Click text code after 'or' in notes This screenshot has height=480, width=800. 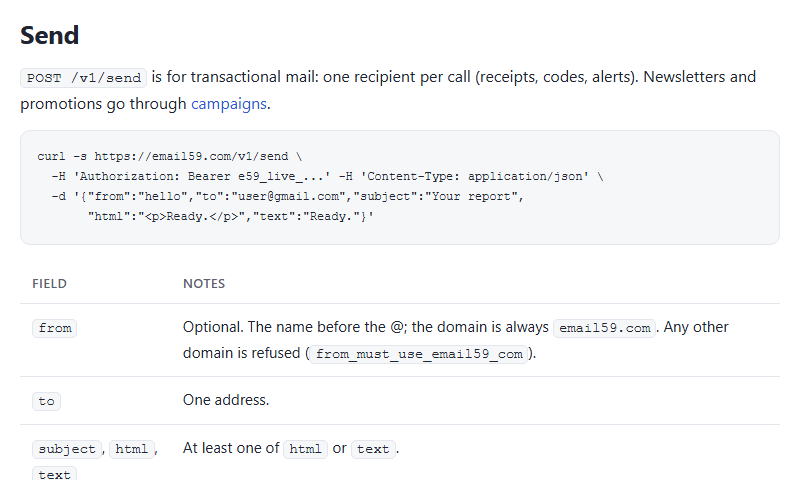(373, 449)
